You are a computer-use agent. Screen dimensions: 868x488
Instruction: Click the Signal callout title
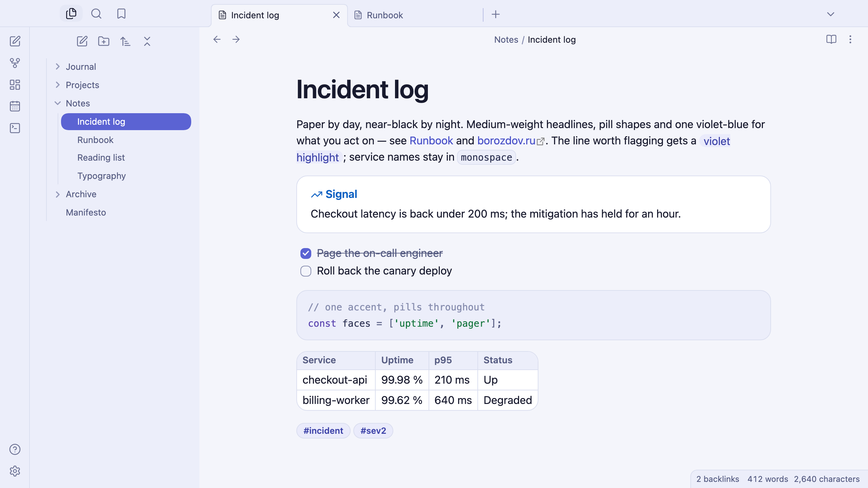341,194
